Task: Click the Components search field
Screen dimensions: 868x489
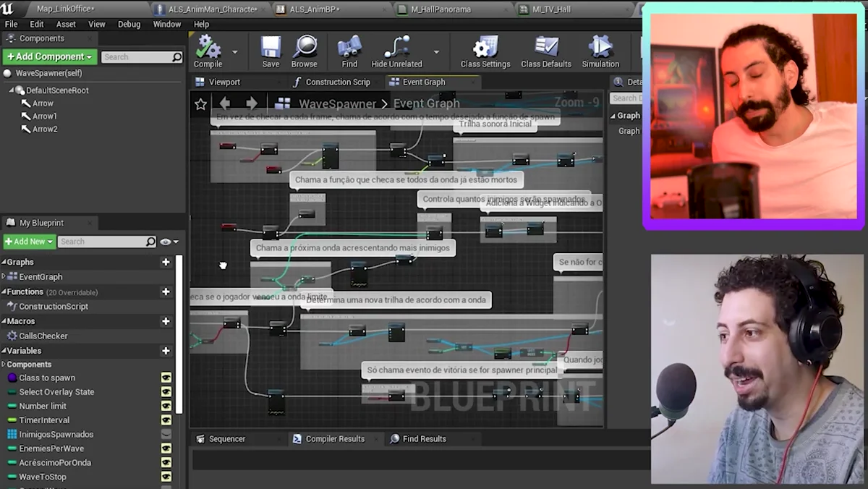Action: tap(142, 57)
